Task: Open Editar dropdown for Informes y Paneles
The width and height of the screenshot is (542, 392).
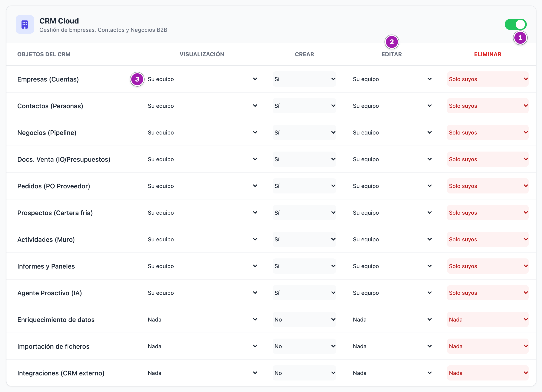Action: 392,266
